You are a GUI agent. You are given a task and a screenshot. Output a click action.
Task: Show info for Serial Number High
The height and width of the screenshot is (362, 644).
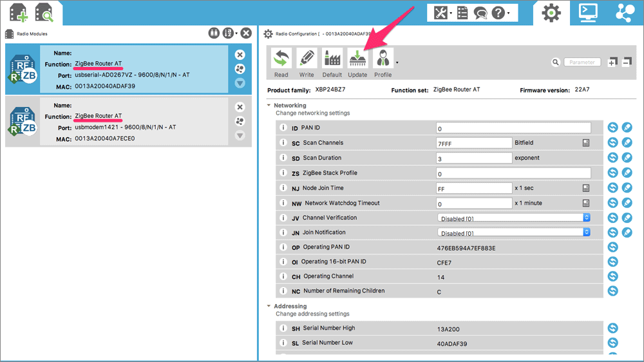coord(283,328)
